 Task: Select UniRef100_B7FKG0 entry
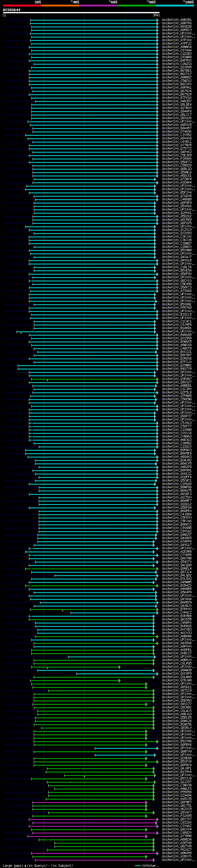tap(177, 98)
